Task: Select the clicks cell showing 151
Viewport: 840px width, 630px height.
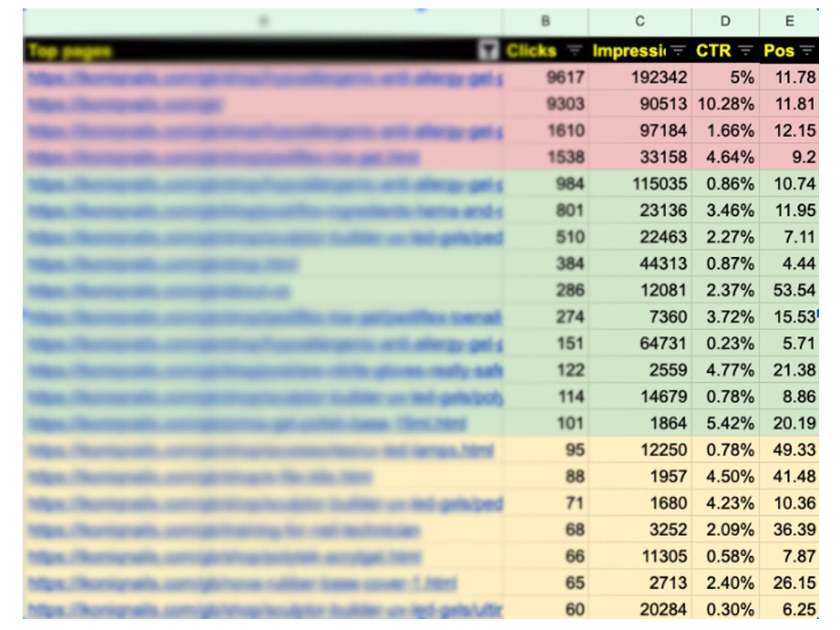Action: point(545,344)
